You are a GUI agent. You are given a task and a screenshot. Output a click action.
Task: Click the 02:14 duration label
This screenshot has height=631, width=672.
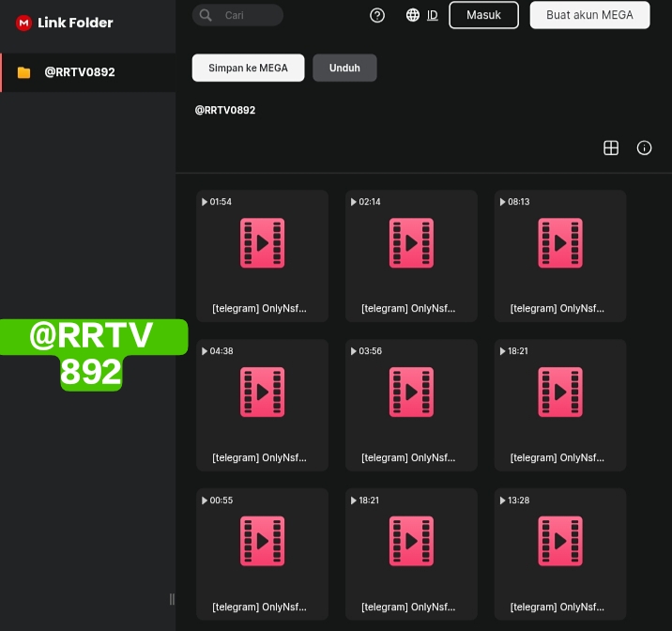click(370, 202)
